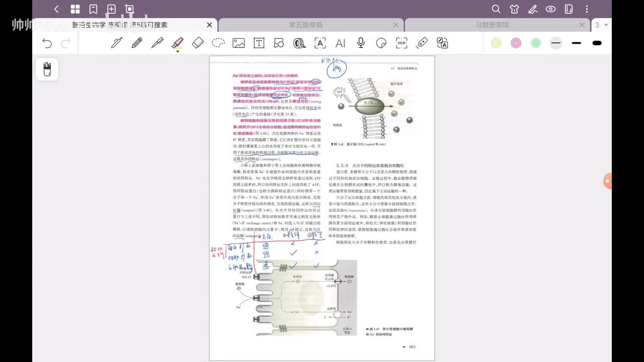Close the 普通生物学 tab

tap(209, 25)
